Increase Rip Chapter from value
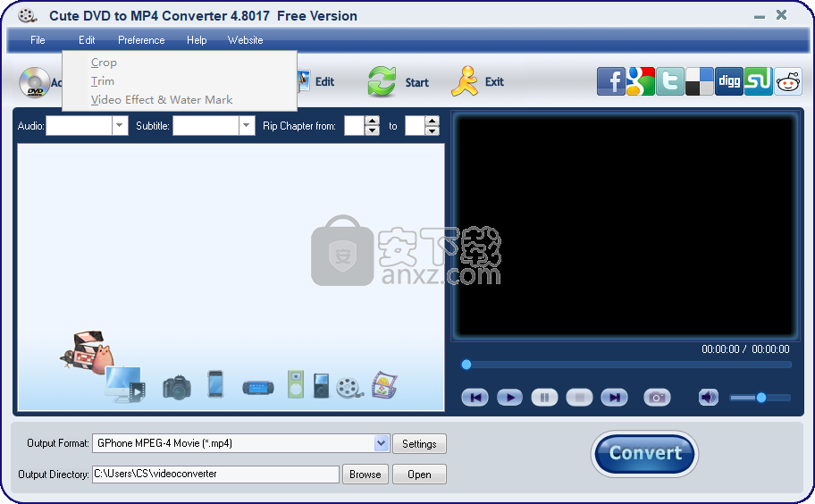The image size is (815, 504). [372, 121]
